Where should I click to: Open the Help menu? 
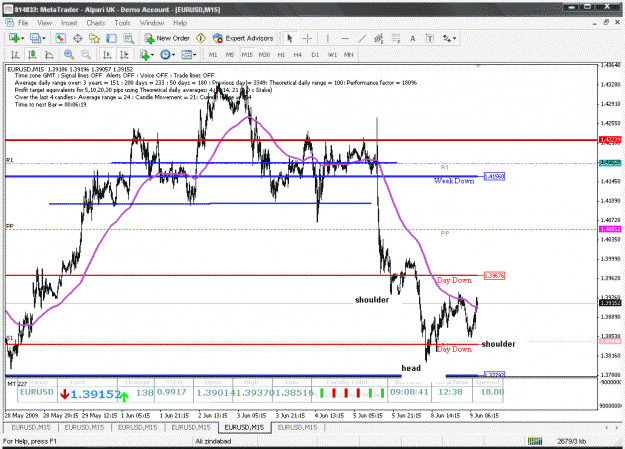(180, 23)
